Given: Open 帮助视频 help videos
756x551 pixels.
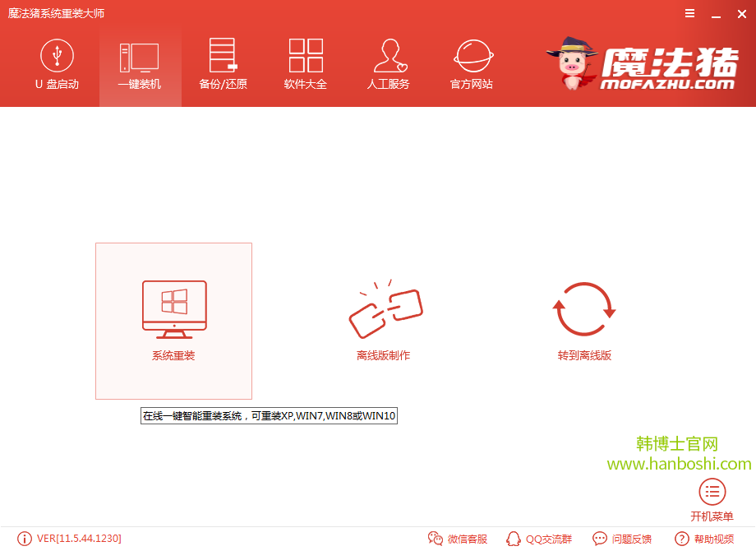Looking at the screenshot, I should point(704,539).
